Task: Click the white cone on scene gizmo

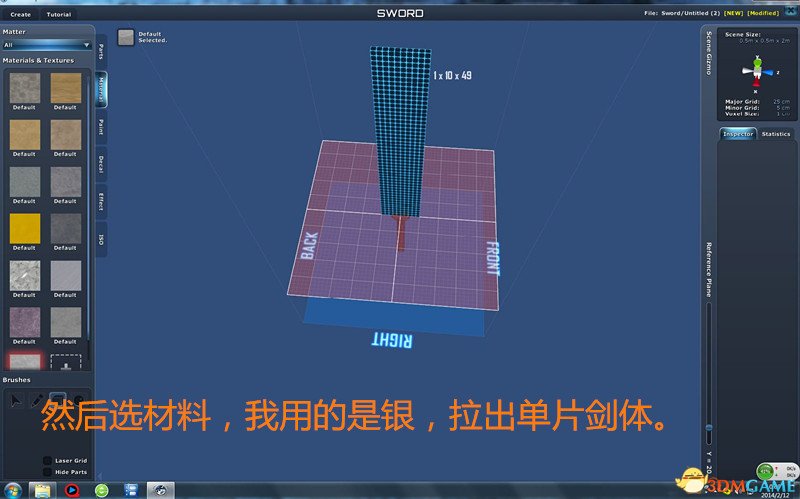Action: pos(747,71)
